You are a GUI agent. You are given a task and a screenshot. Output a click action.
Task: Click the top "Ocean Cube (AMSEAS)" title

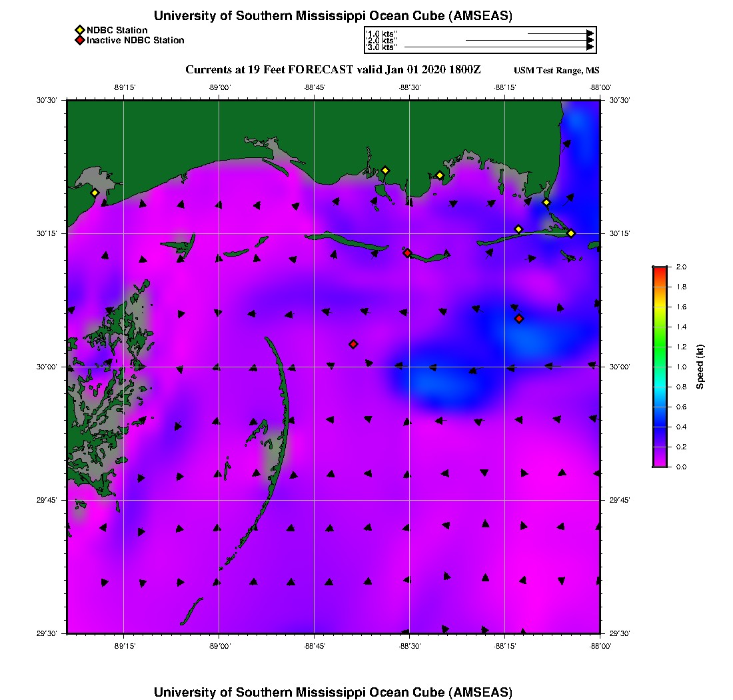[x=333, y=16]
